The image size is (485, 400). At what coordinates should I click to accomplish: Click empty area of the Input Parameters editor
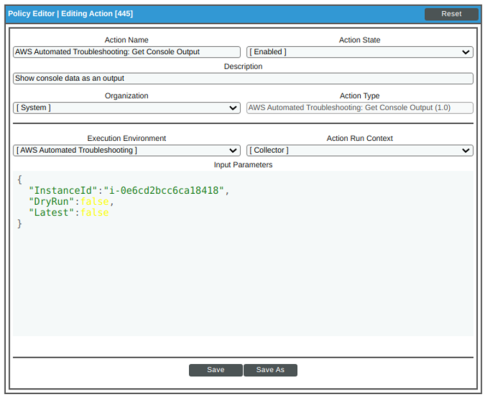point(243,283)
